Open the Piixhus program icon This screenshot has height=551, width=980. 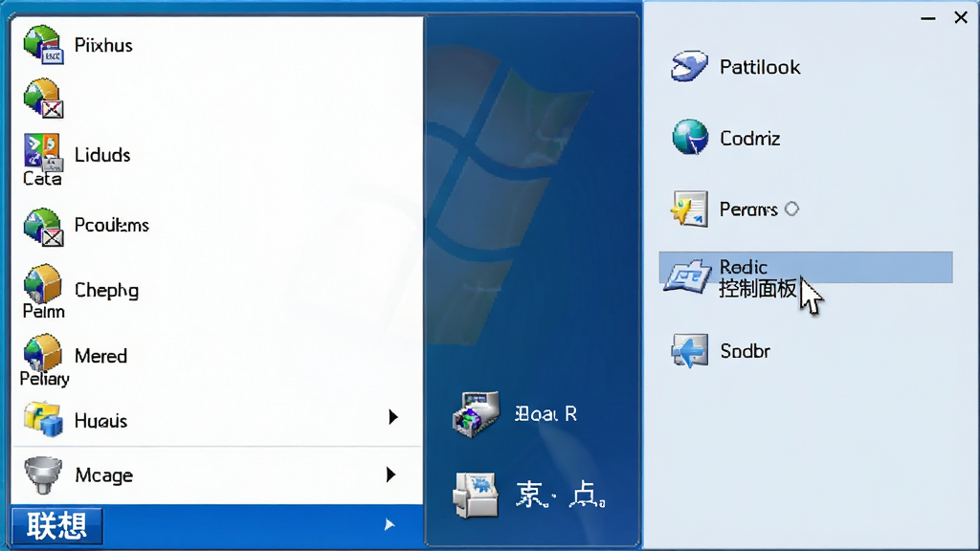(x=43, y=44)
